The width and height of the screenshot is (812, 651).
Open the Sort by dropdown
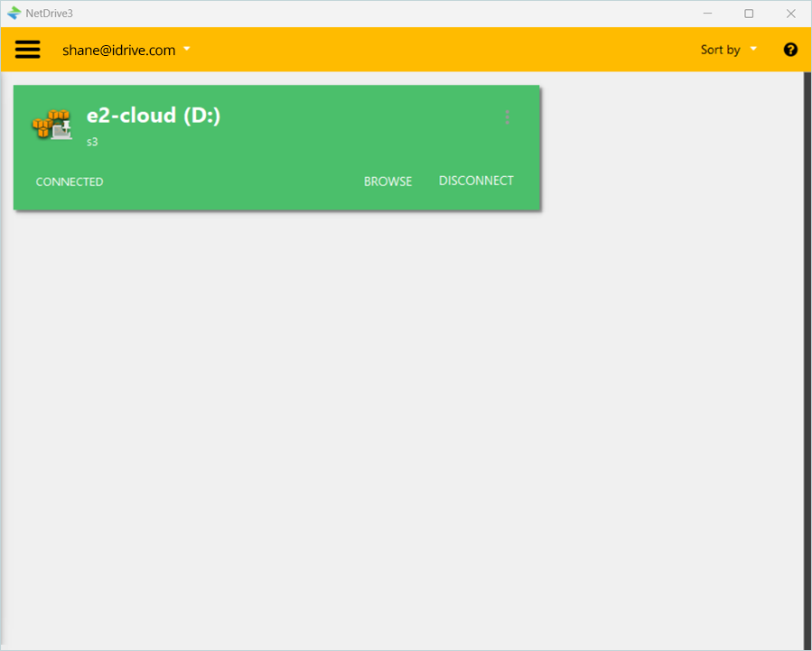click(728, 50)
